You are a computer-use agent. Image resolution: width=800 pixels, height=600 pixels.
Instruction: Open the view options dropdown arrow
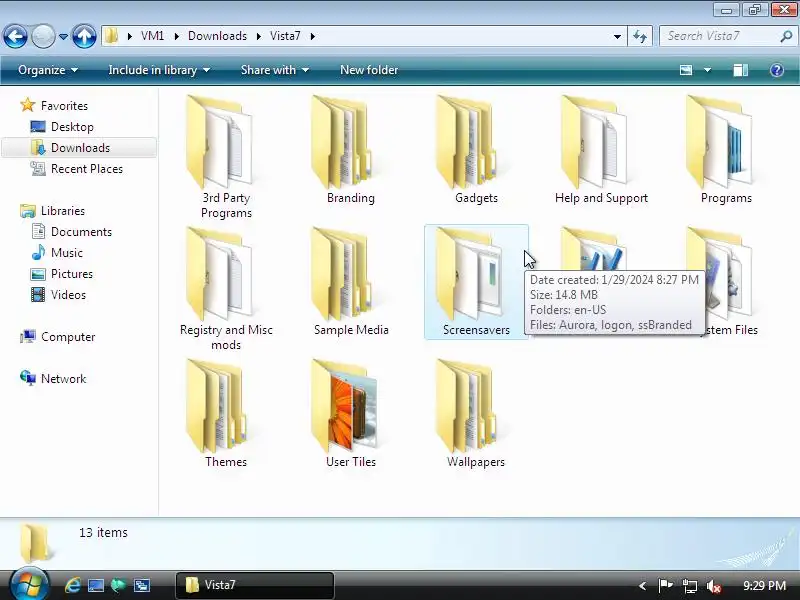click(x=708, y=70)
